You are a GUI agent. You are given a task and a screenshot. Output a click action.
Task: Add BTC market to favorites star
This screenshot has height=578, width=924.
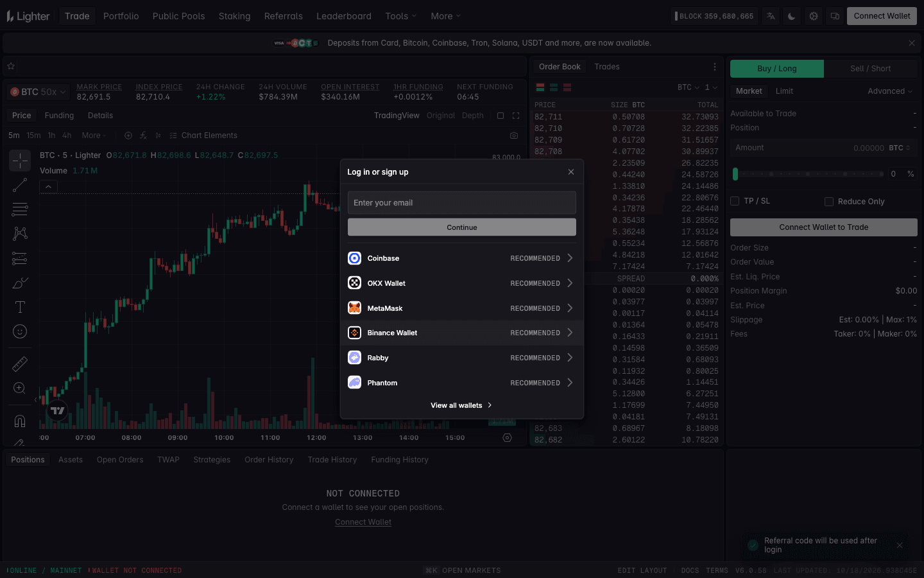coord(11,66)
